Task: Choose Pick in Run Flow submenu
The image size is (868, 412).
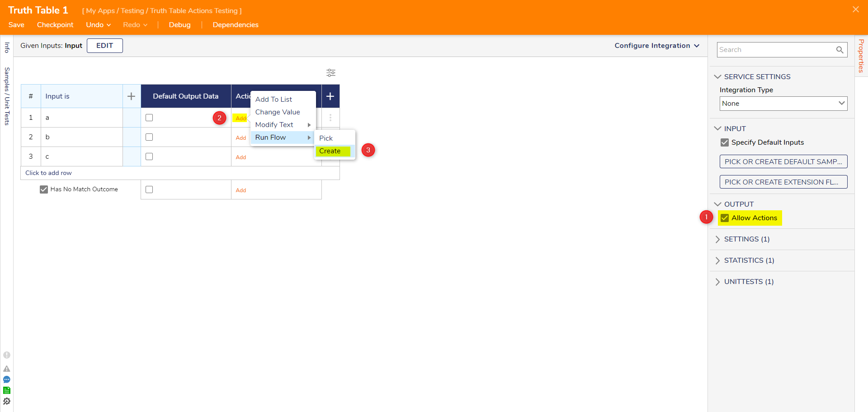Action: pyautogui.click(x=335, y=138)
